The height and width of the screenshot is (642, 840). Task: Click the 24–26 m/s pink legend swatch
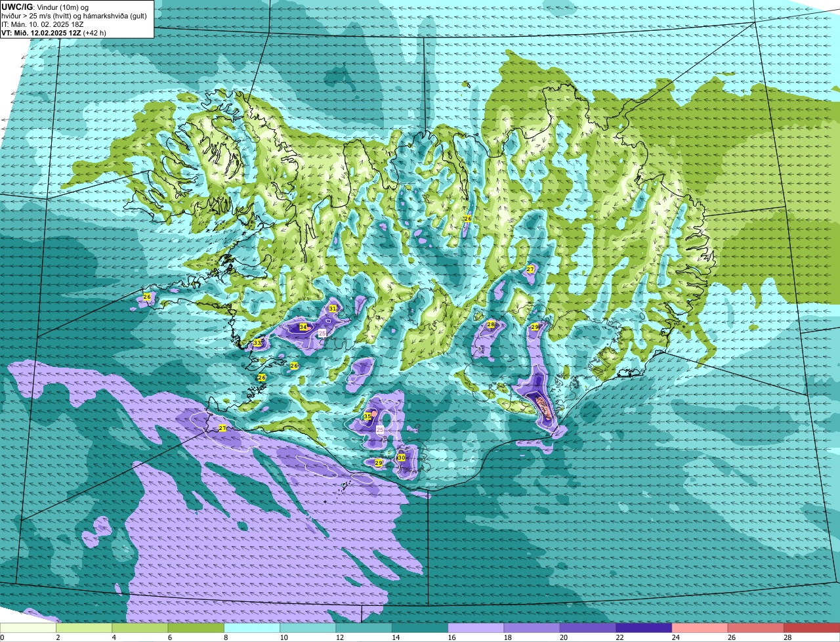700,628
